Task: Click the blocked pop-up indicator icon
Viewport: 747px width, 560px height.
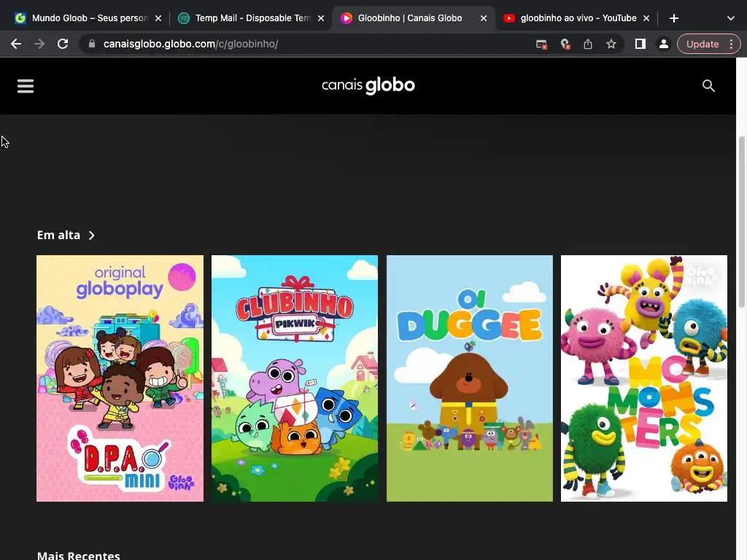Action: tap(541, 44)
